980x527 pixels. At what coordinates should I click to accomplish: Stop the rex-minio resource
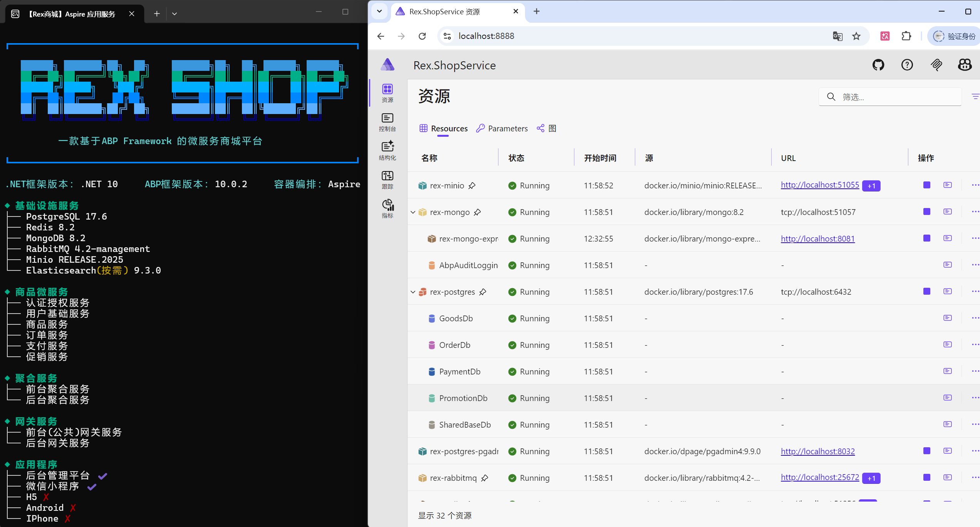click(927, 185)
